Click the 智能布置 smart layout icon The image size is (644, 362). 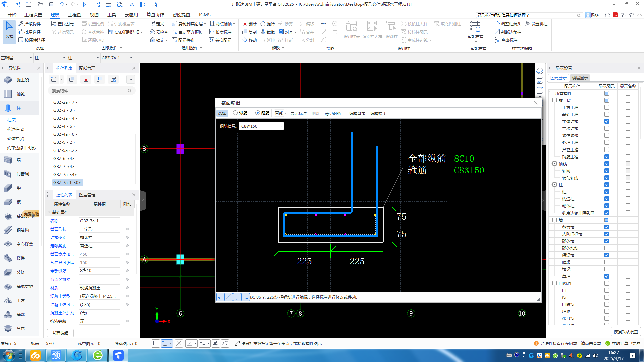click(475, 29)
